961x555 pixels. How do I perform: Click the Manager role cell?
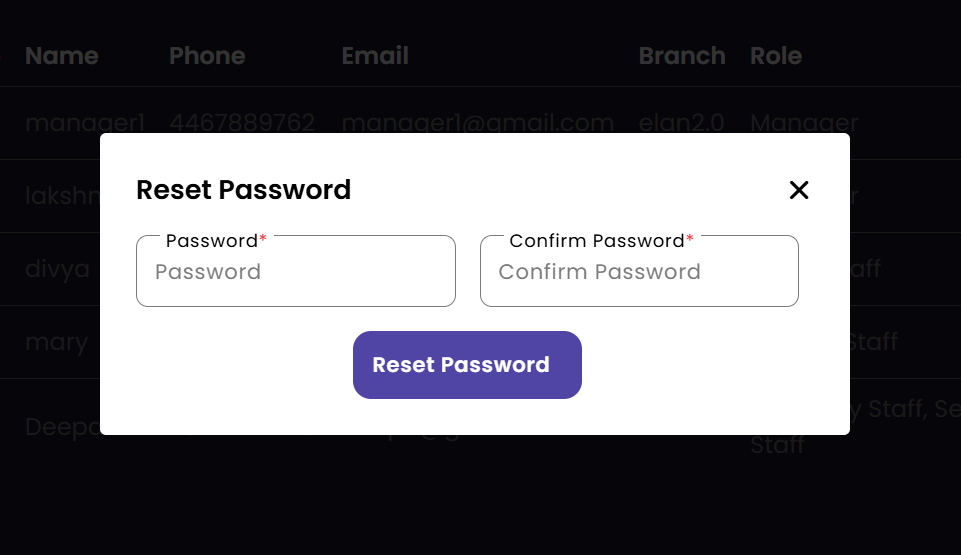(x=803, y=123)
